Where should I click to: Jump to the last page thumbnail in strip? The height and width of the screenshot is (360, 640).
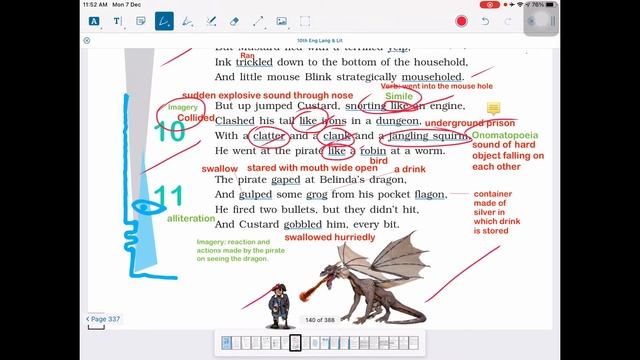tap(413, 343)
